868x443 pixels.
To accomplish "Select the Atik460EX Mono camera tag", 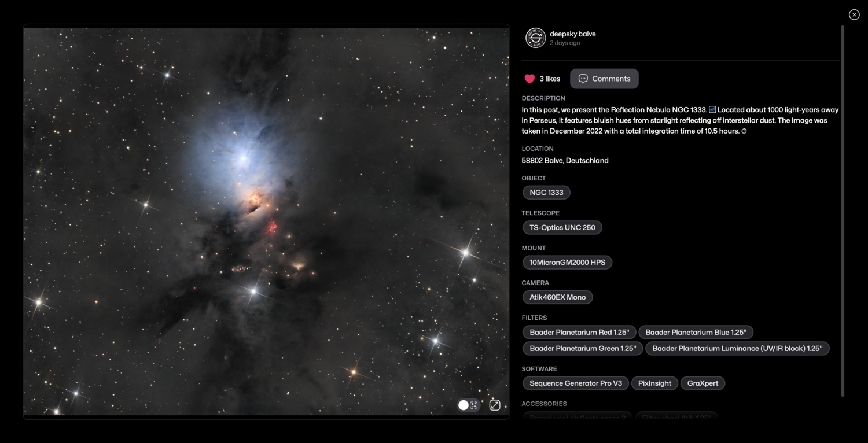I will pos(557,297).
